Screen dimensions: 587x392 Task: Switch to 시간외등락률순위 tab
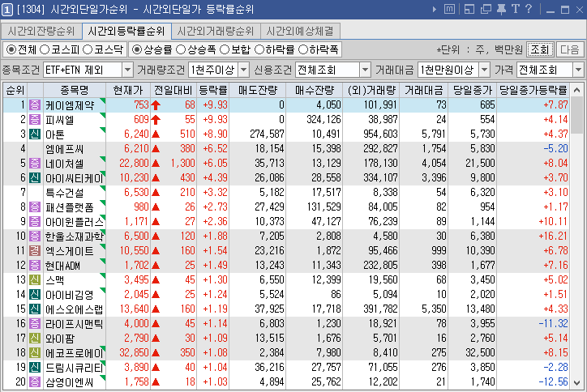pos(126,31)
